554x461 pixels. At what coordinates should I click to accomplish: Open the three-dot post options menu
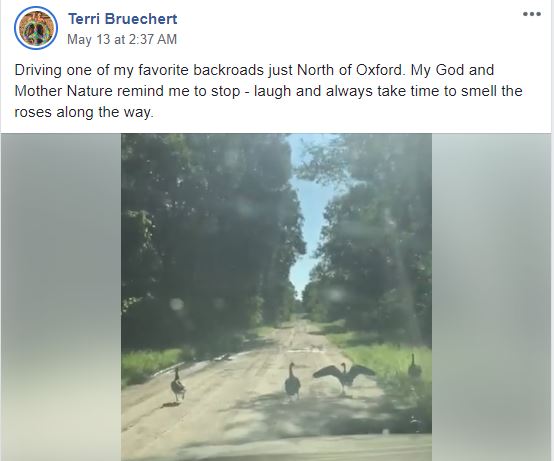(532, 14)
